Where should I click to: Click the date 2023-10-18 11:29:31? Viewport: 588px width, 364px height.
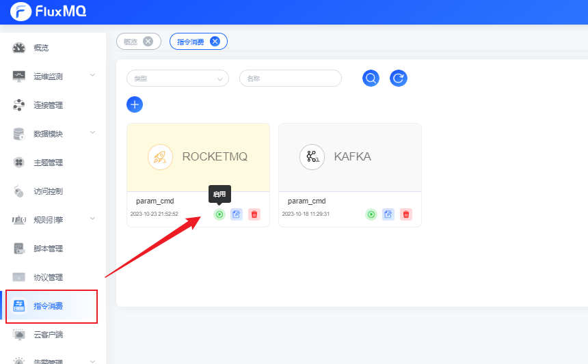(x=306, y=214)
